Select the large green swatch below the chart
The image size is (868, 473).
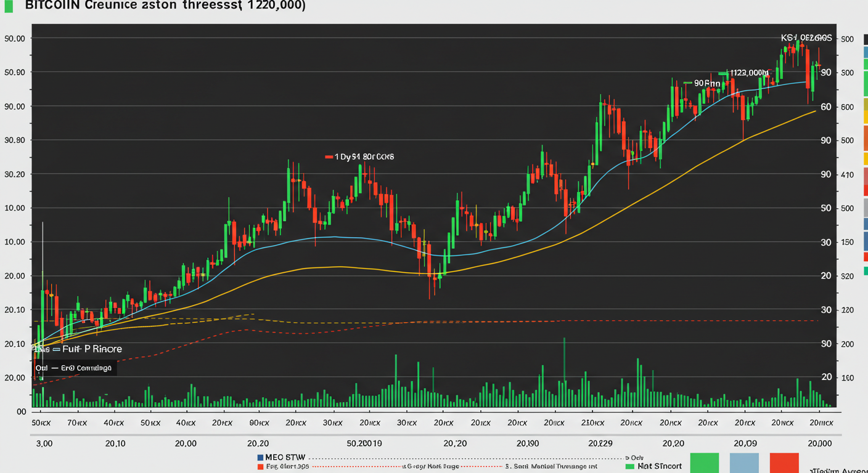tap(705, 463)
